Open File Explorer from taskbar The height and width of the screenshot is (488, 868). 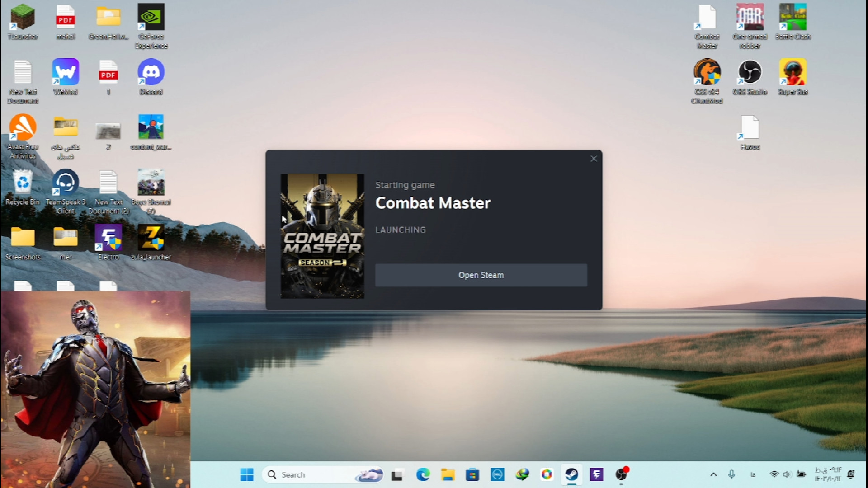(448, 474)
